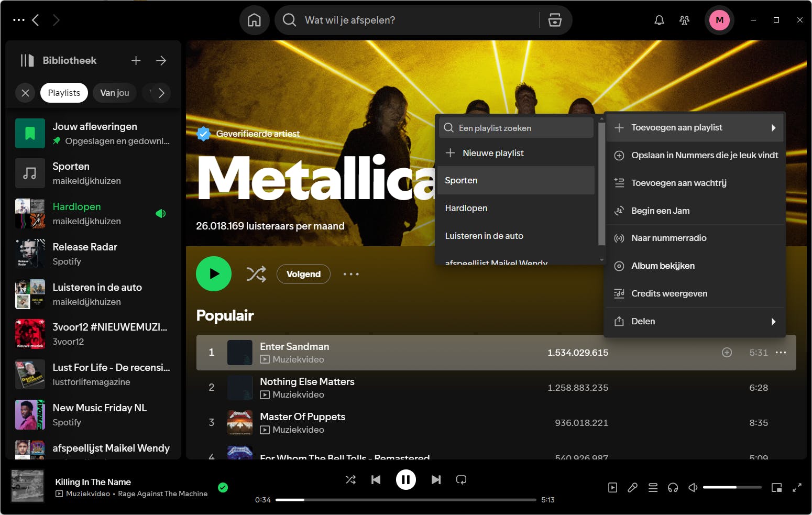Choose Hardlopen in the playlist submenu

pyautogui.click(x=466, y=208)
